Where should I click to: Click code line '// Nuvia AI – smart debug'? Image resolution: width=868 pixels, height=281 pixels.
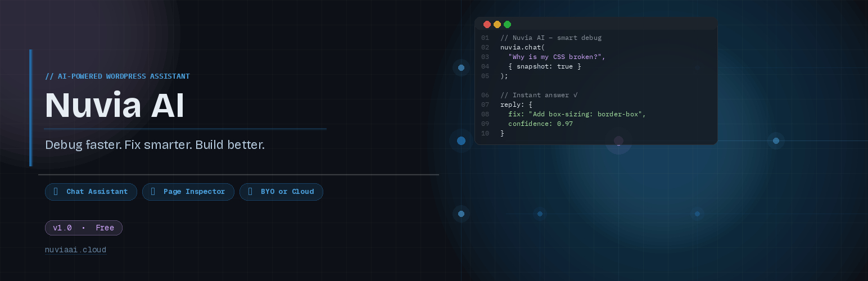click(x=551, y=38)
